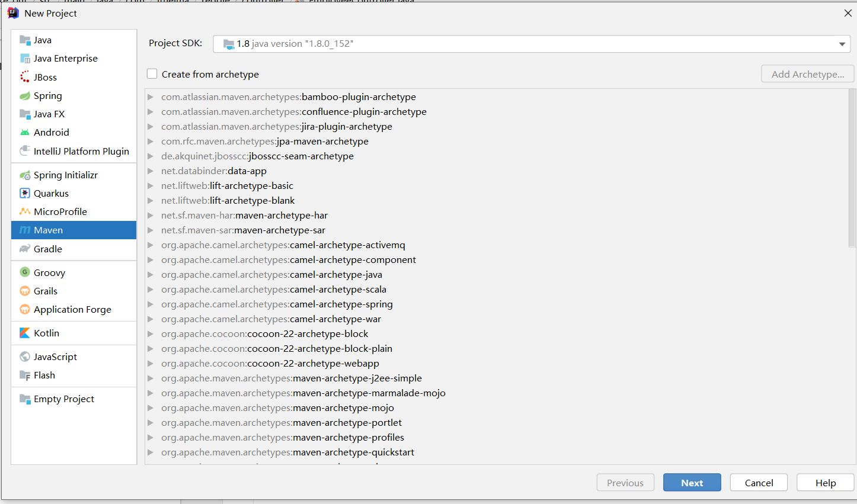Select the maven-archetype-portlet row

click(x=497, y=423)
